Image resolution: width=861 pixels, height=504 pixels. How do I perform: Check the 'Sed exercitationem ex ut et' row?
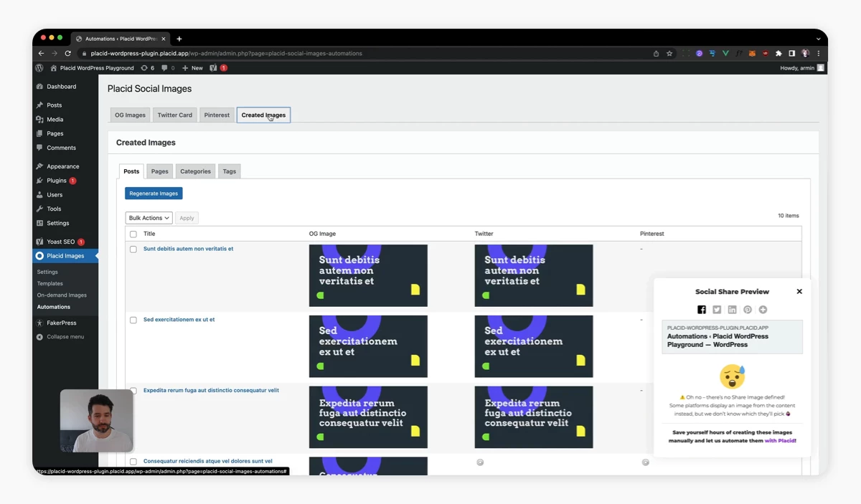coord(133,320)
